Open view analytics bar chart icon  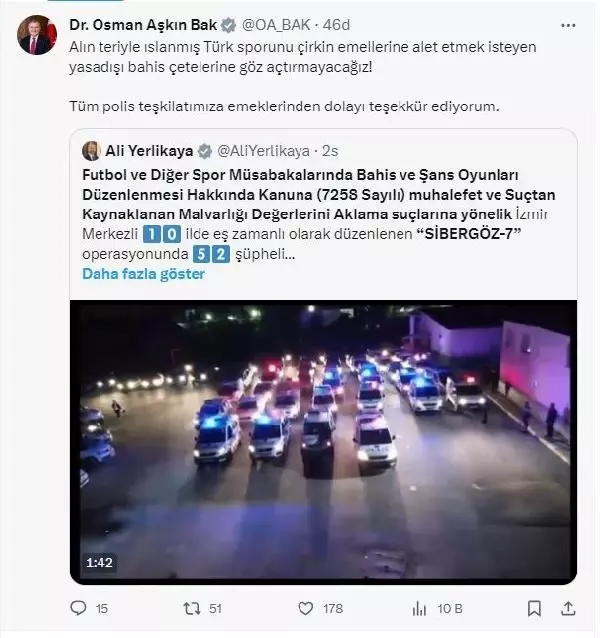click(x=418, y=607)
